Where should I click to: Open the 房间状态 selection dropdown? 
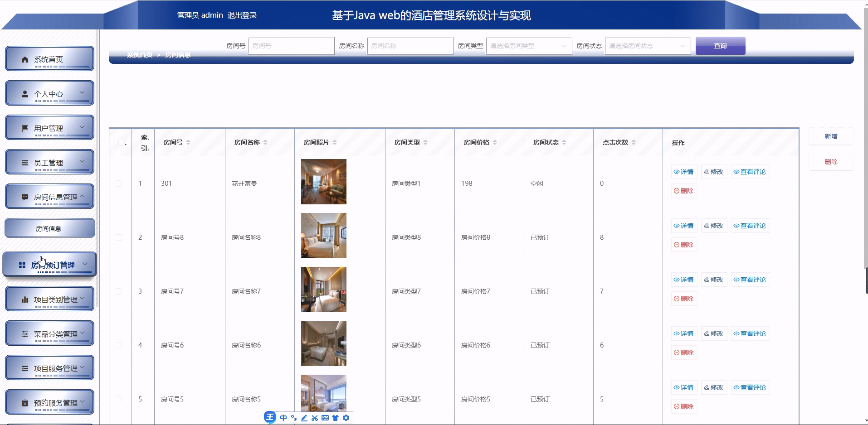647,46
